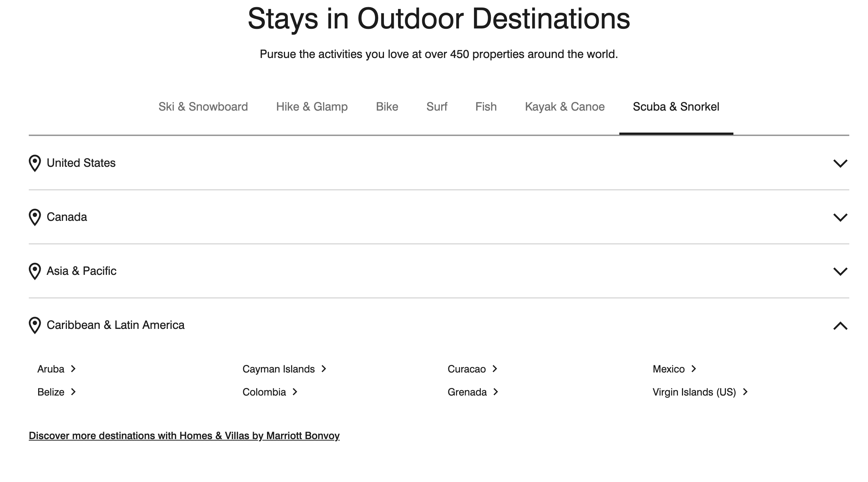The image size is (868, 482).
Task: Open the Colombia destination link
Action: coord(264,392)
